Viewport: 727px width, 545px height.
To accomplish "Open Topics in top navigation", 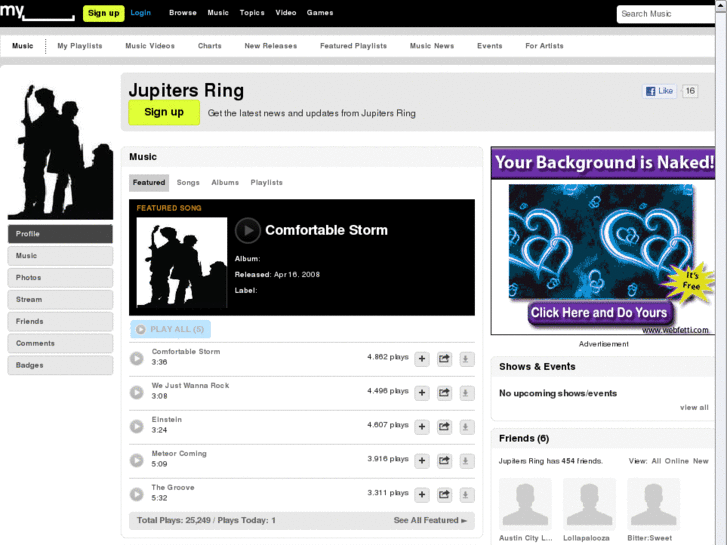I will point(252,13).
